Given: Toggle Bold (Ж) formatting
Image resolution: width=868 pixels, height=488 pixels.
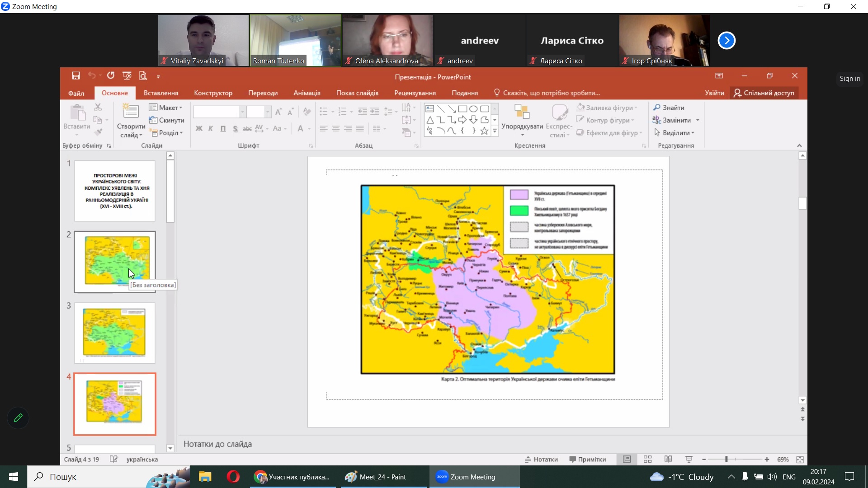Looking at the screenshot, I should pyautogui.click(x=199, y=129).
